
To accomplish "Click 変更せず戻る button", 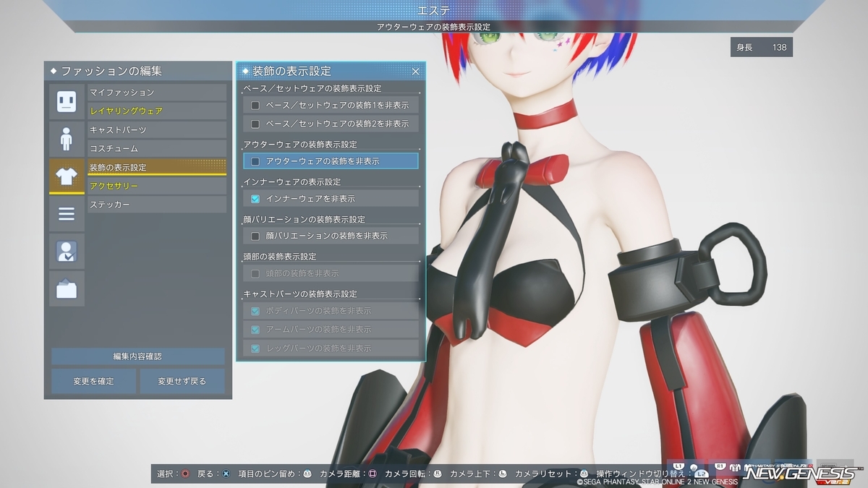I will [x=182, y=381].
